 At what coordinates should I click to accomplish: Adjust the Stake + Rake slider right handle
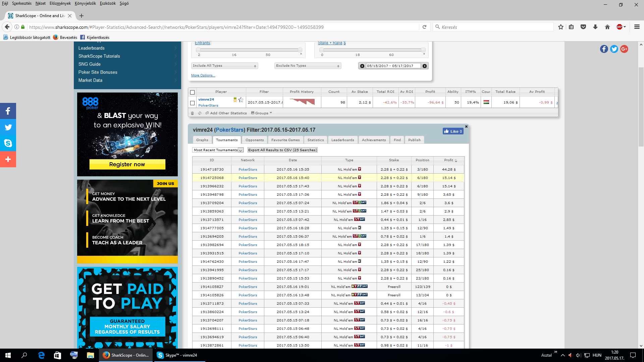pyautogui.click(x=423, y=50)
